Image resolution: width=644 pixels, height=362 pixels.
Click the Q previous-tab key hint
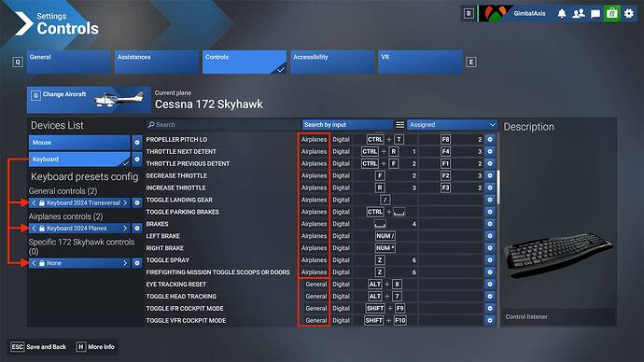pyautogui.click(x=18, y=62)
